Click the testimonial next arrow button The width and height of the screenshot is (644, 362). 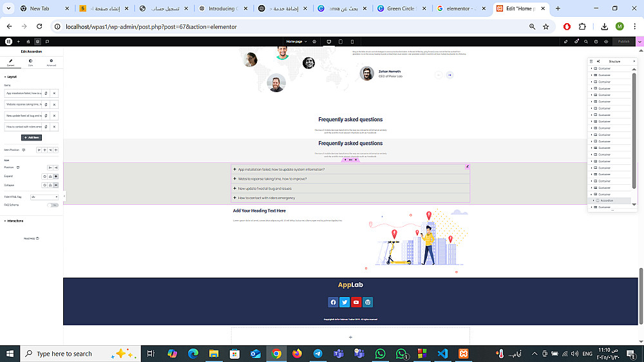pos(450,75)
